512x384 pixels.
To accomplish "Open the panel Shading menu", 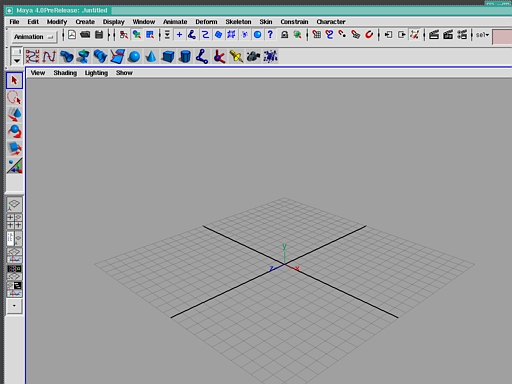I will point(65,73).
